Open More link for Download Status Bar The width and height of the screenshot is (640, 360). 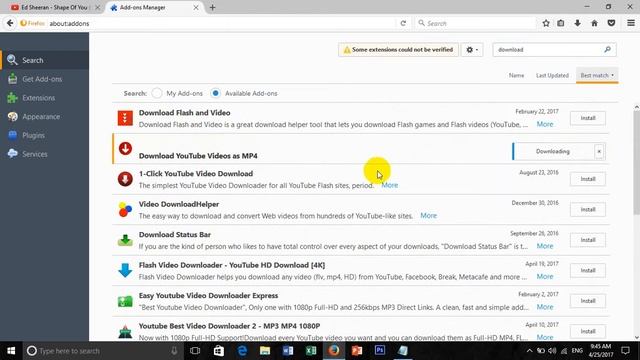pos(545,246)
